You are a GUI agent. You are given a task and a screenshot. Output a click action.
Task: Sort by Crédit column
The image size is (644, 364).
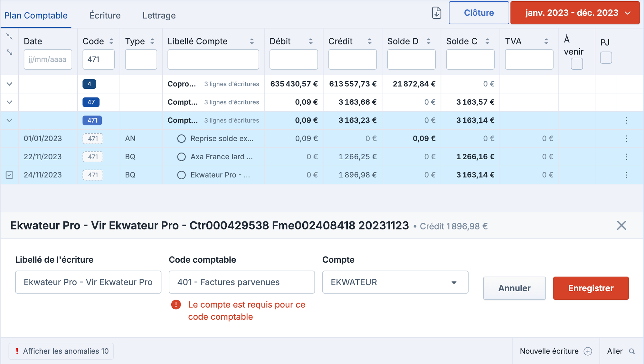(370, 41)
